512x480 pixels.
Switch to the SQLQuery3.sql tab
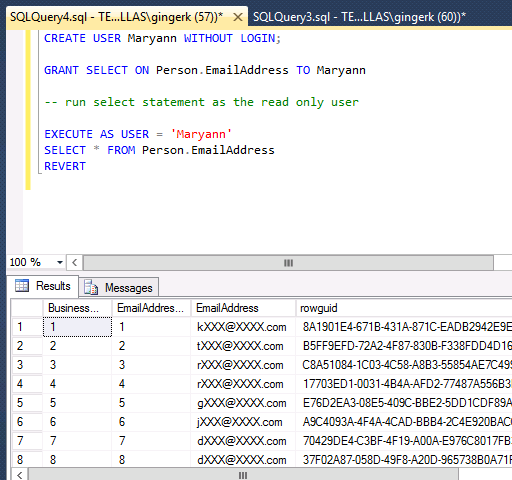[x=359, y=17]
